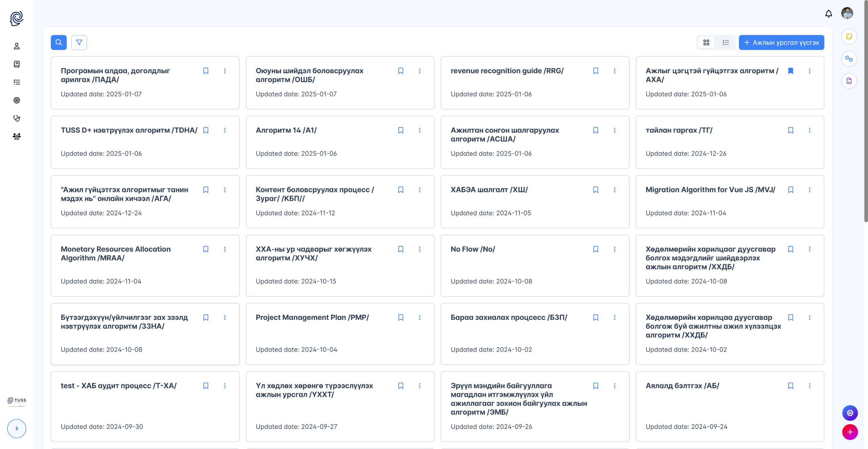
Task: Switch to grid view layout
Action: 706,42
